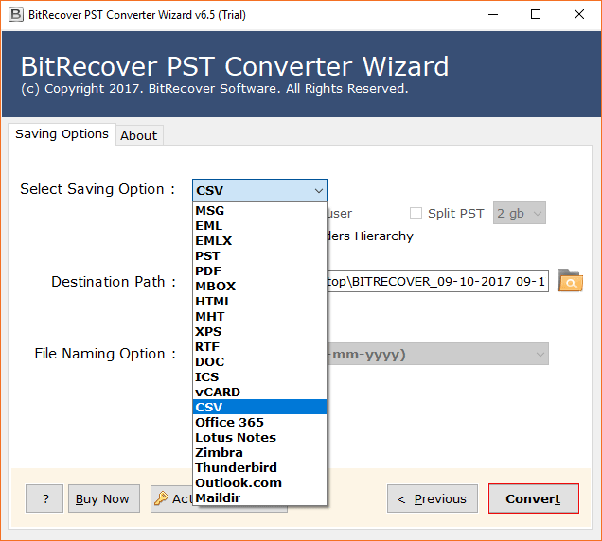Choose Office 365 saving option
The width and height of the screenshot is (602, 541).
[x=260, y=422]
